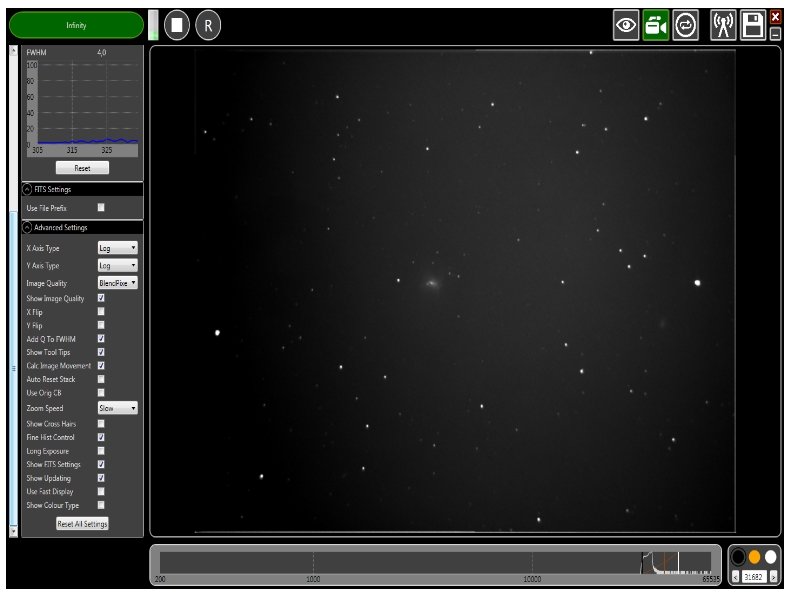The width and height of the screenshot is (800, 600).
Task: Enable the X Flip checkbox
Action: (101, 311)
